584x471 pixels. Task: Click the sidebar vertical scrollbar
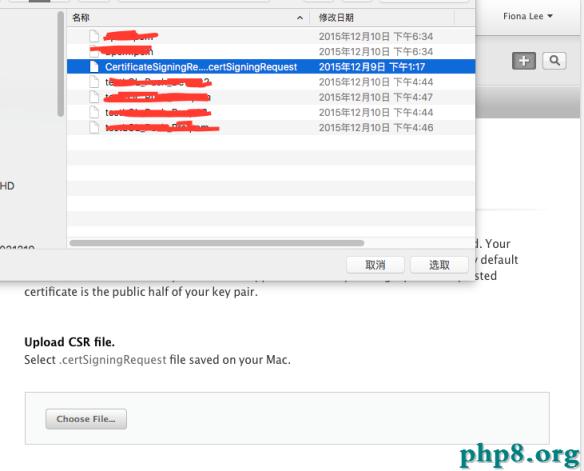click(60, 64)
